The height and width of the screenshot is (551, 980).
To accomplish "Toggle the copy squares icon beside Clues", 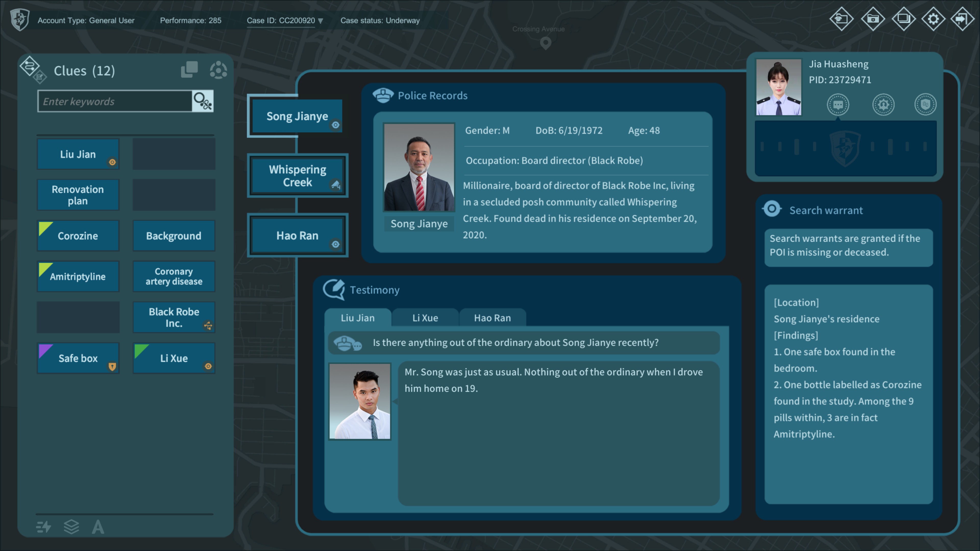I will click(189, 70).
